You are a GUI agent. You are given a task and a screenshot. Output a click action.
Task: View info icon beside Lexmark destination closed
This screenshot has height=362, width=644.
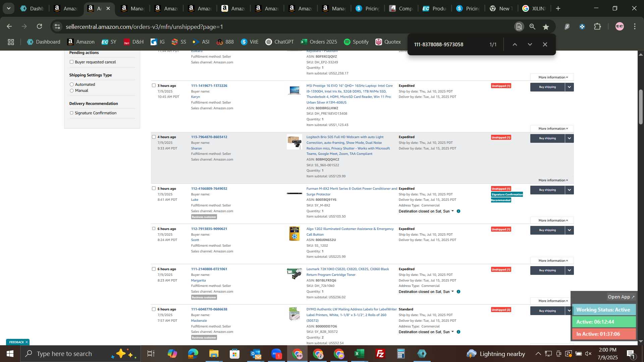click(459, 292)
